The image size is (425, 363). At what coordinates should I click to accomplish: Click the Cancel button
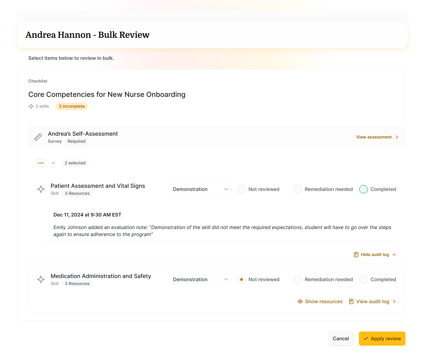point(341,338)
